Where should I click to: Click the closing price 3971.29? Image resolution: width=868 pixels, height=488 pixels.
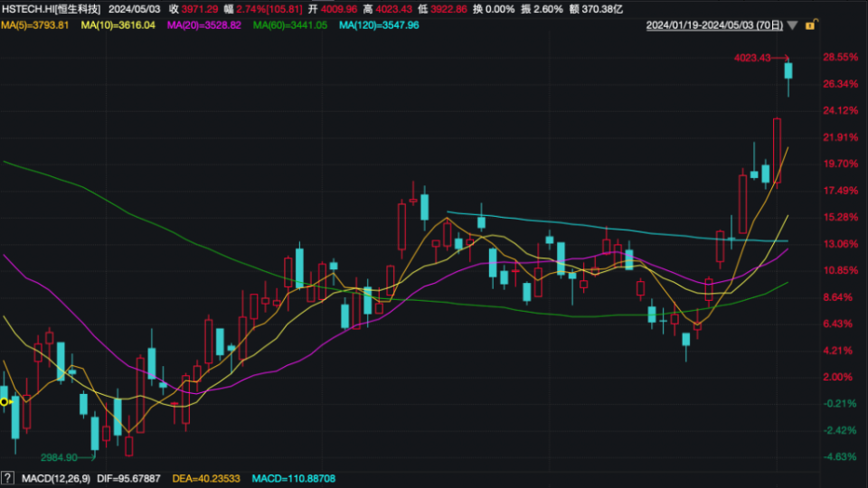click(x=200, y=9)
